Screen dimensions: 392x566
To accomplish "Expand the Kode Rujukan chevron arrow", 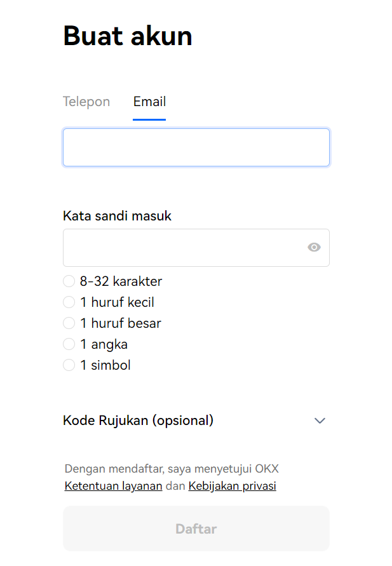I will tap(320, 421).
